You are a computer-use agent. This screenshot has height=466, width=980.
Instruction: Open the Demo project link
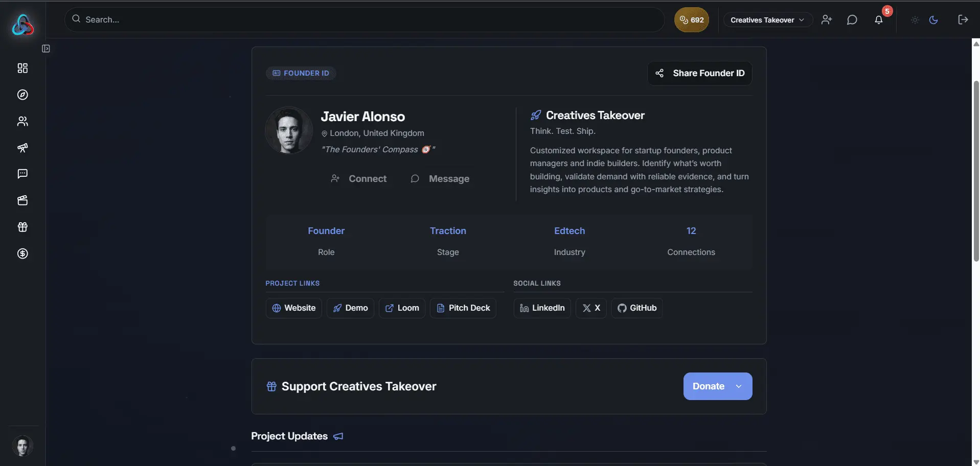click(351, 308)
